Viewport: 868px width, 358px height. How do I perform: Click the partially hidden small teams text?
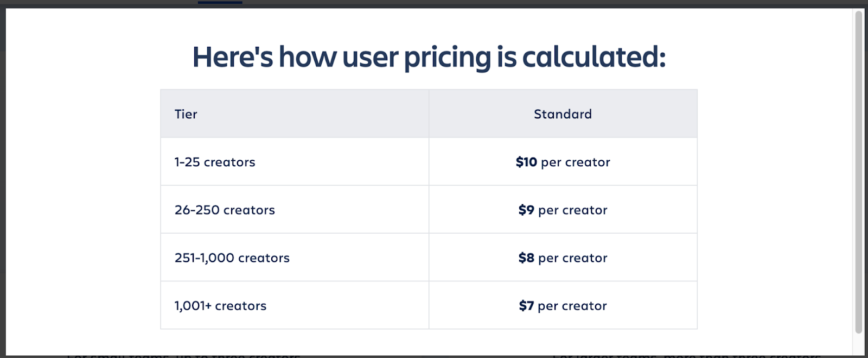tap(183, 355)
